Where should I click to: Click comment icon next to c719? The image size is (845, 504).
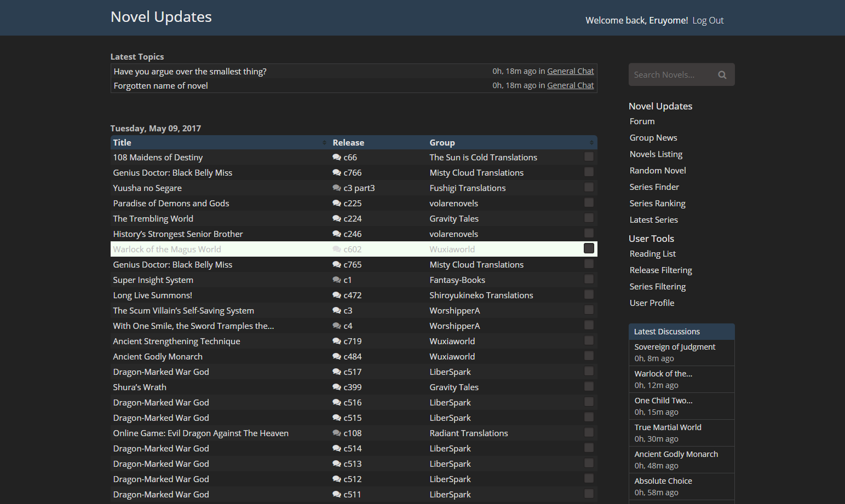tap(336, 341)
